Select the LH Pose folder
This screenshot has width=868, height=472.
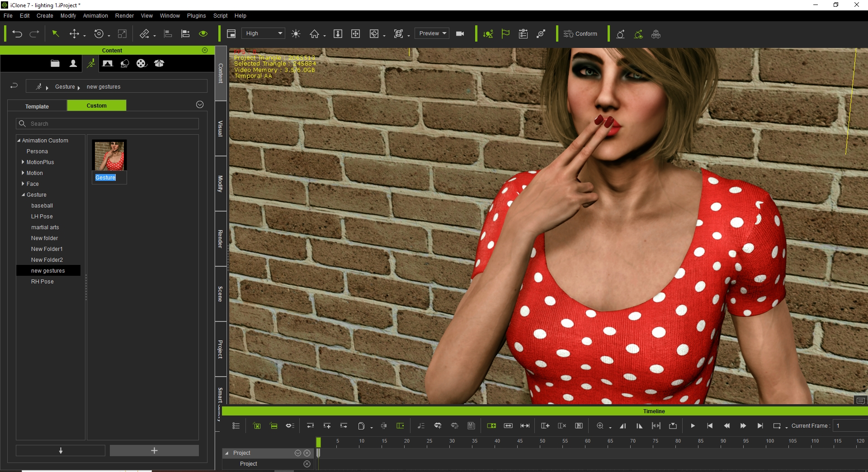(x=42, y=217)
